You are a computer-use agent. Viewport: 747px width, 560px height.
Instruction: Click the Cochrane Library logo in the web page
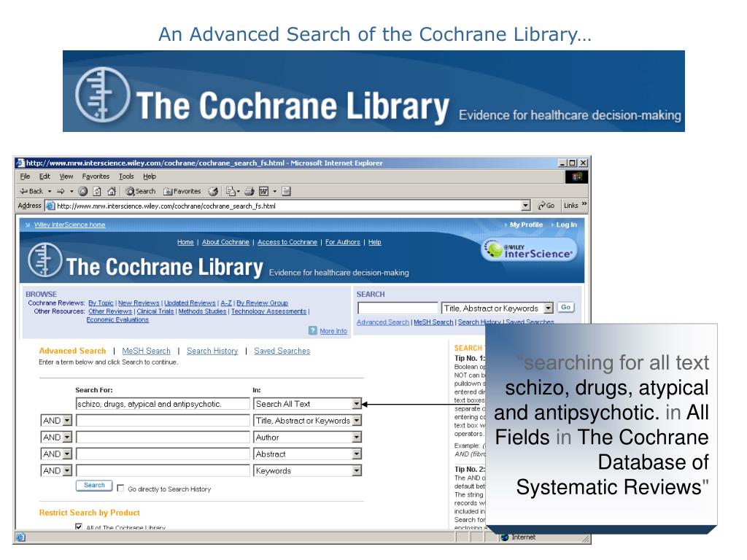coord(145,261)
